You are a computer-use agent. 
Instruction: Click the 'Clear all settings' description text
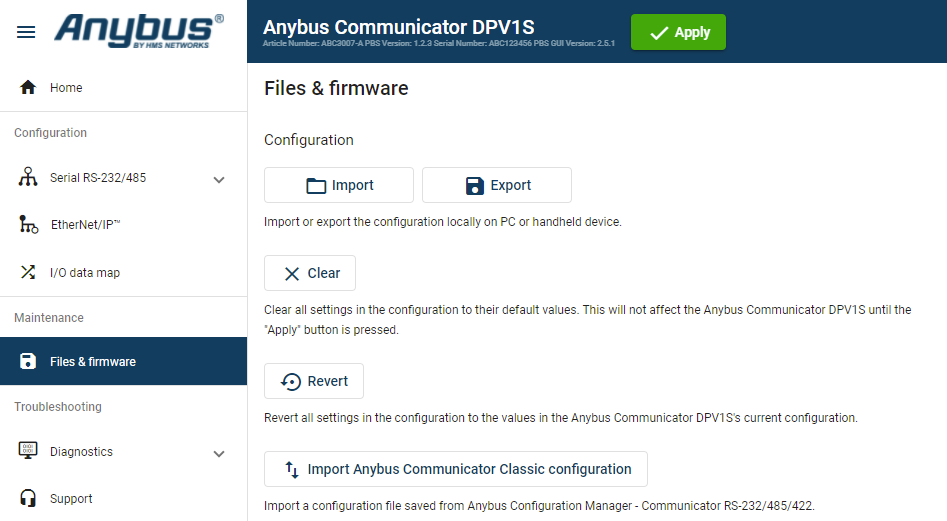point(588,319)
